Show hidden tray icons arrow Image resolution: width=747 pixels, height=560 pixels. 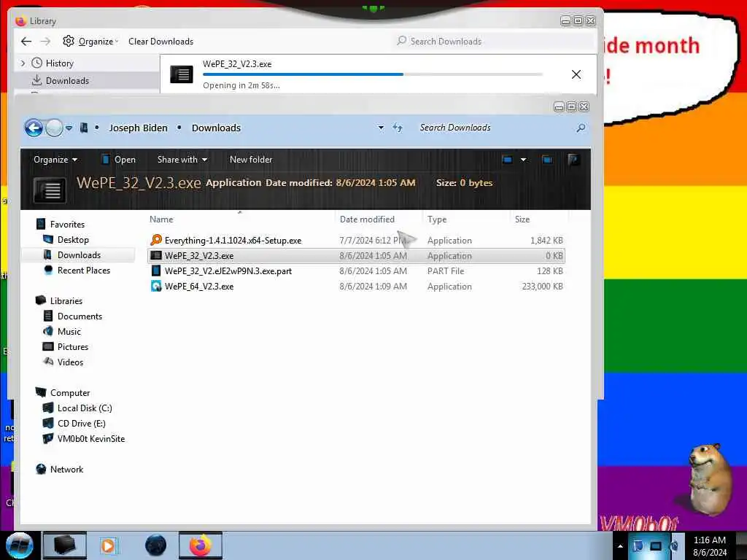point(620,546)
